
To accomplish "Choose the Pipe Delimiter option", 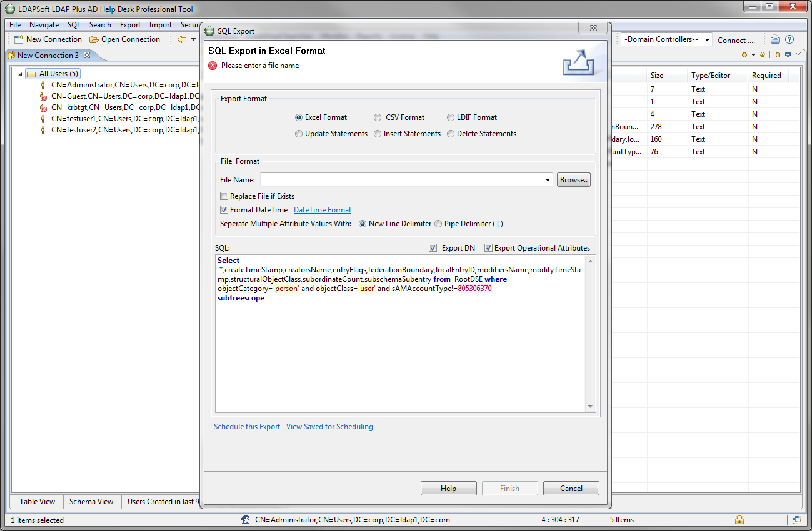I will click(x=438, y=224).
